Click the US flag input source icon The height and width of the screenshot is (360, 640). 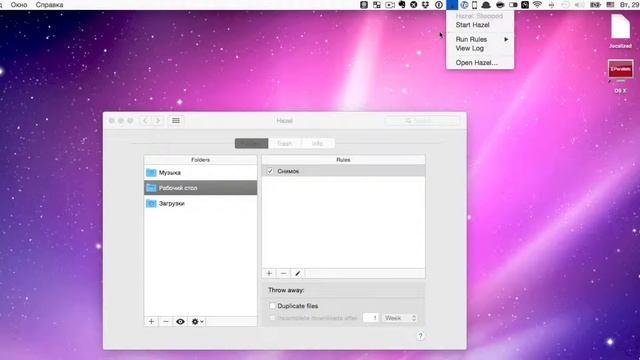coord(610,5)
